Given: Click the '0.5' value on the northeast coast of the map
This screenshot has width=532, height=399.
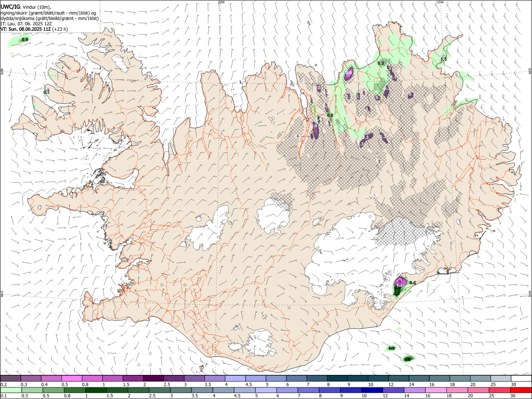Looking at the screenshot, I should tap(443, 59).
